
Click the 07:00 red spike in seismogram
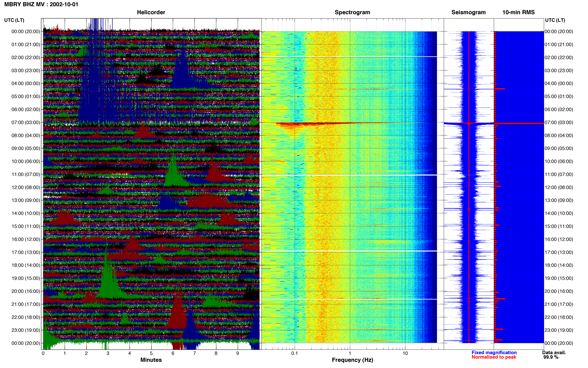pyautogui.click(x=469, y=124)
